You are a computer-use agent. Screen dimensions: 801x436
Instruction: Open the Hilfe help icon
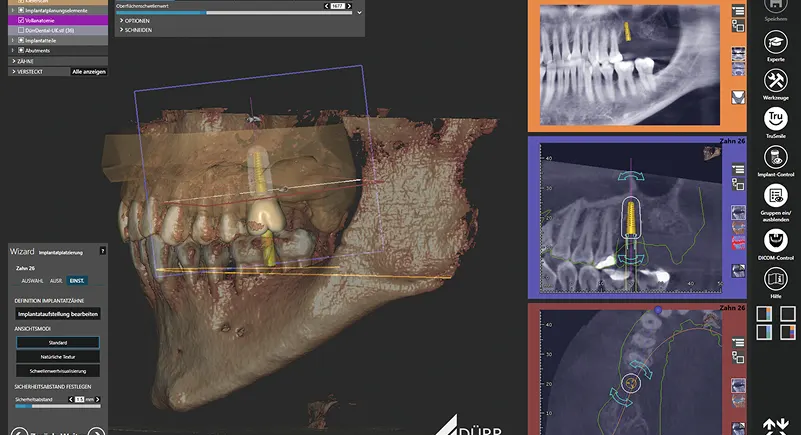775,279
